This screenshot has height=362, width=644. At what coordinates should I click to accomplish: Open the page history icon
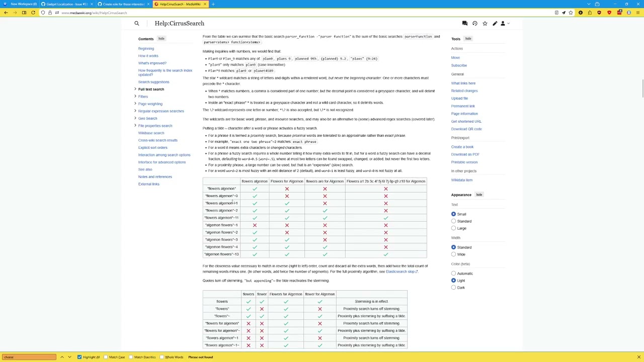(474, 23)
